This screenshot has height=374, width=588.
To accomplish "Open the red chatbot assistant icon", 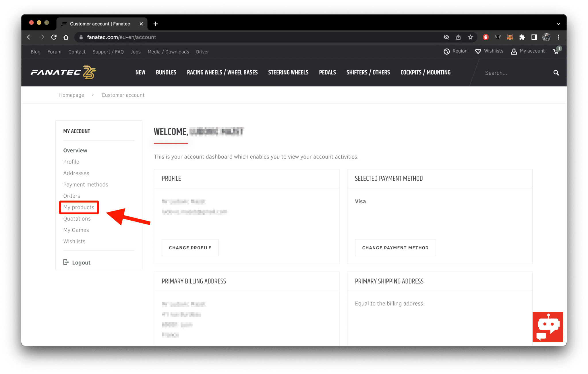I will pos(548,327).
